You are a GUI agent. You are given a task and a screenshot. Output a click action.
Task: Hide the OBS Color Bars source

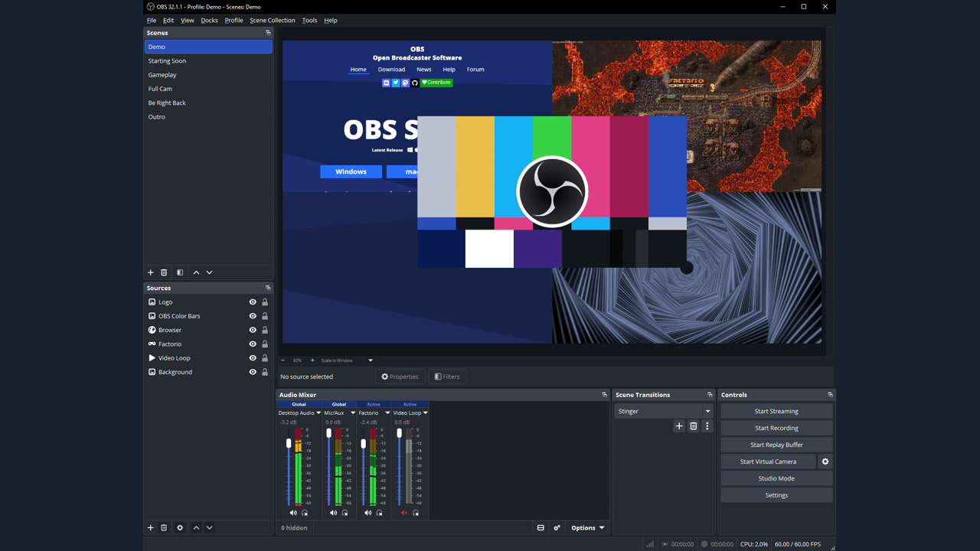pyautogui.click(x=253, y=316)
